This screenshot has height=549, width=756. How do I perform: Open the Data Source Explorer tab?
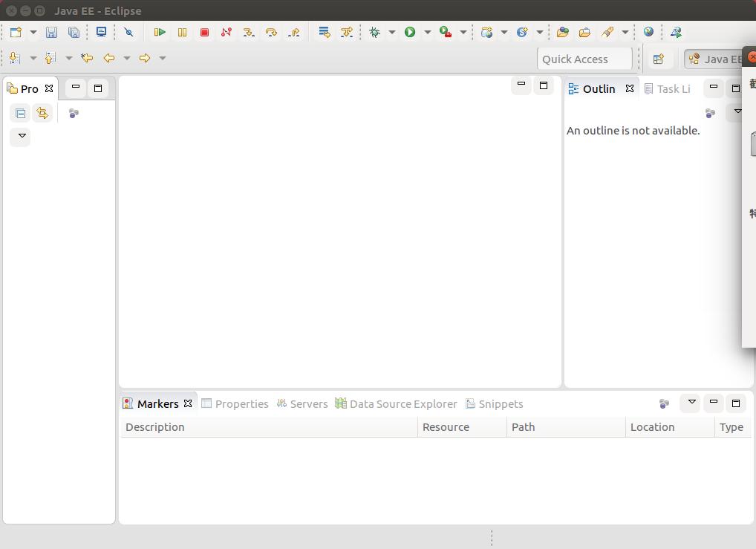point(396,403)
